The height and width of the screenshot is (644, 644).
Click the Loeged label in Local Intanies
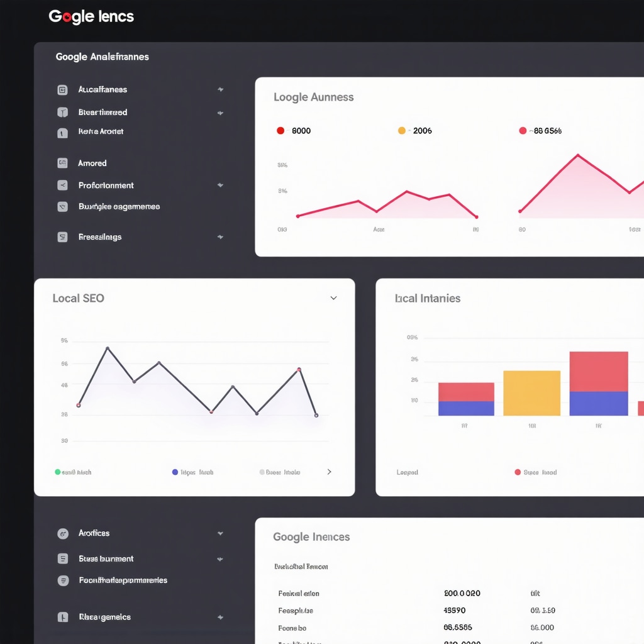pos(407,472)
